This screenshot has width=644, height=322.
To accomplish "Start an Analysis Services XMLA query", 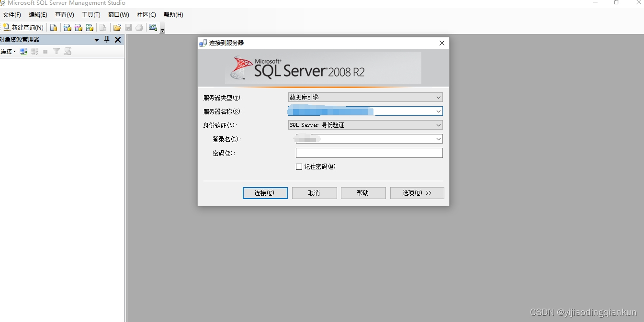I will click(x=90, y=27).
